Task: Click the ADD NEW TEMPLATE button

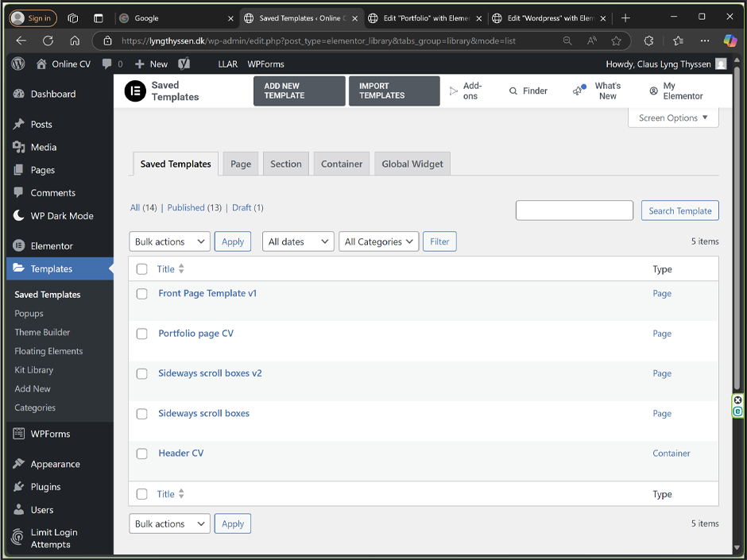Action: click(300, 91)
